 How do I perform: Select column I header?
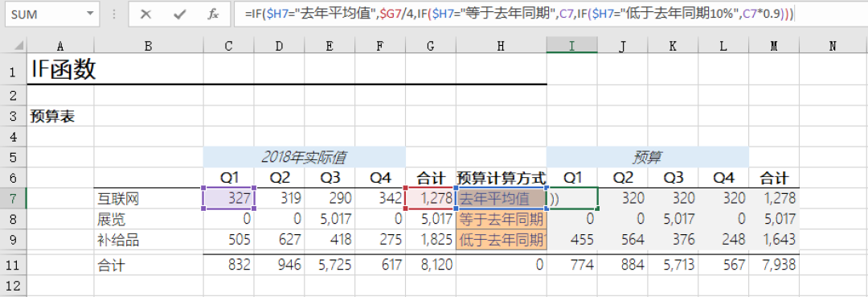tap(572, 46)
